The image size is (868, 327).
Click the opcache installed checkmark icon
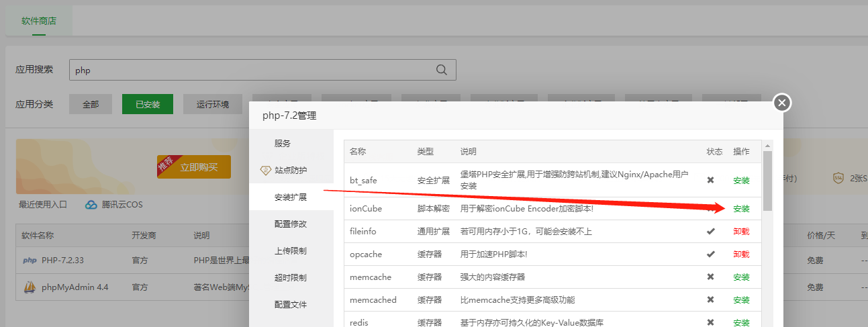(x=711, y=254)
